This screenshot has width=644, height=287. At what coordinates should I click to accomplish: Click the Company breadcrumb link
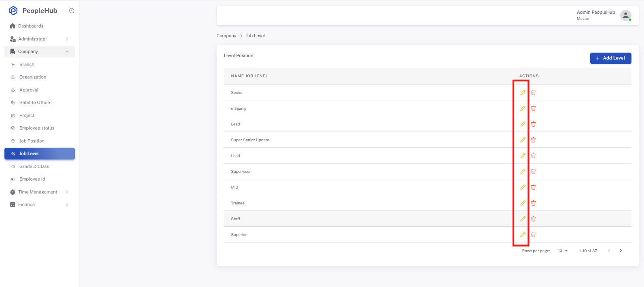tap(226, 36)
